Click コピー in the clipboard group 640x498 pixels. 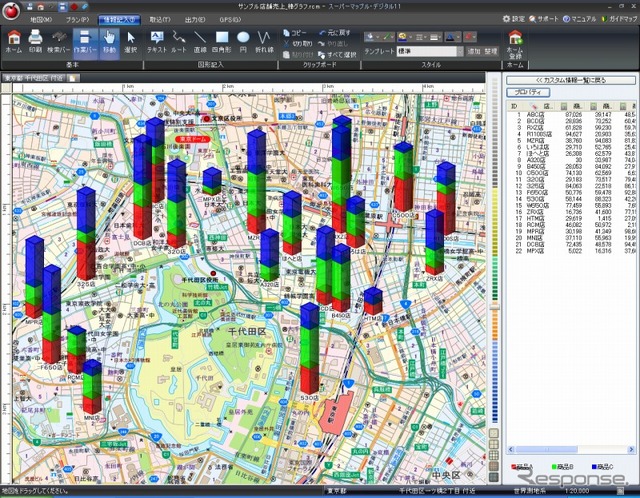click(294, 33)
